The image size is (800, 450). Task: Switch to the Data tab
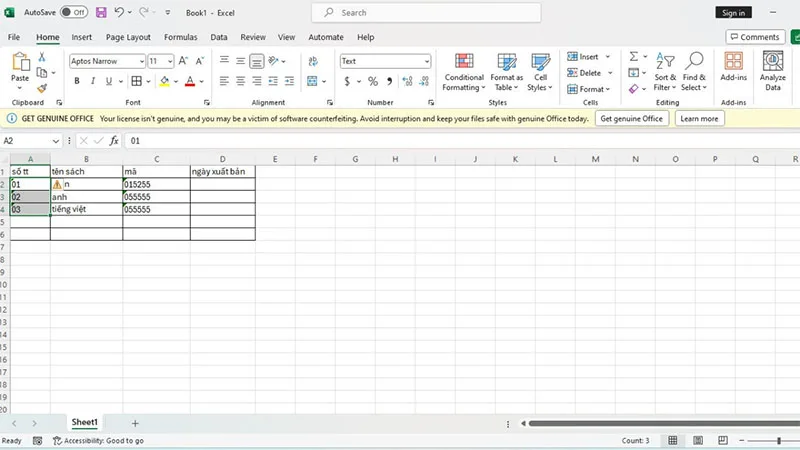tap(218, 37)
